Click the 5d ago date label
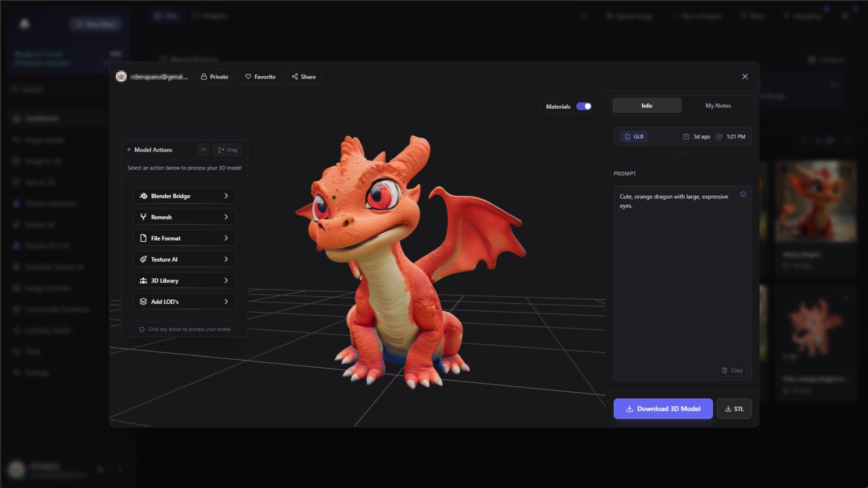Viewport: 868px width, 488px height. [x=702, y=136]
